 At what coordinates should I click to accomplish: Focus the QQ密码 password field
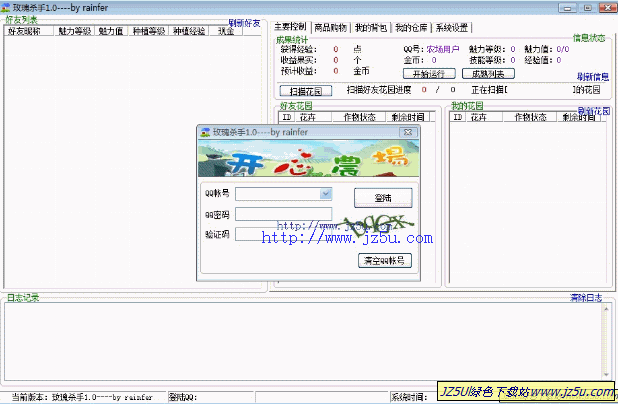click(284, 214)
